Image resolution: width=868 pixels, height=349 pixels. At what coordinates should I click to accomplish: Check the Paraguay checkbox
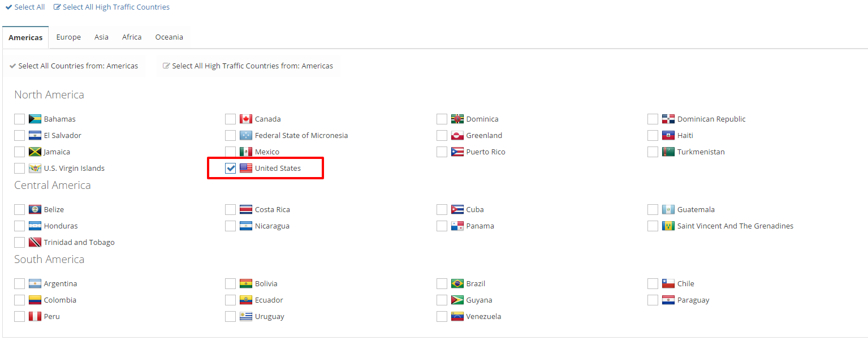click(653, 300)
